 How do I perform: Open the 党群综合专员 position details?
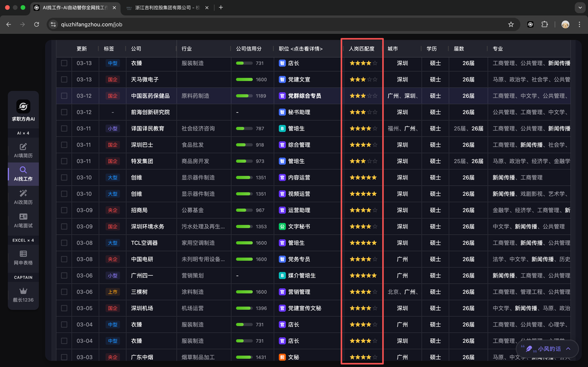point(304,96)
